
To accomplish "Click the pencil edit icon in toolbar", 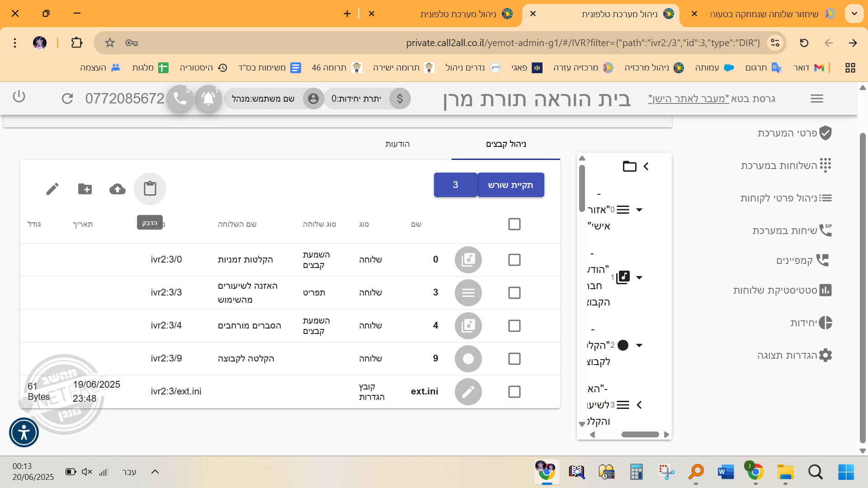I will [x=52, y=189].
